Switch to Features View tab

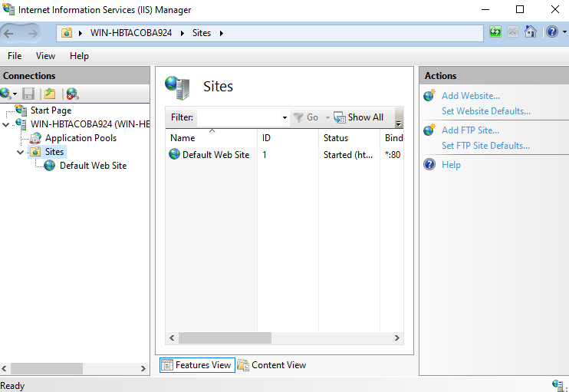tap(197, 365)
